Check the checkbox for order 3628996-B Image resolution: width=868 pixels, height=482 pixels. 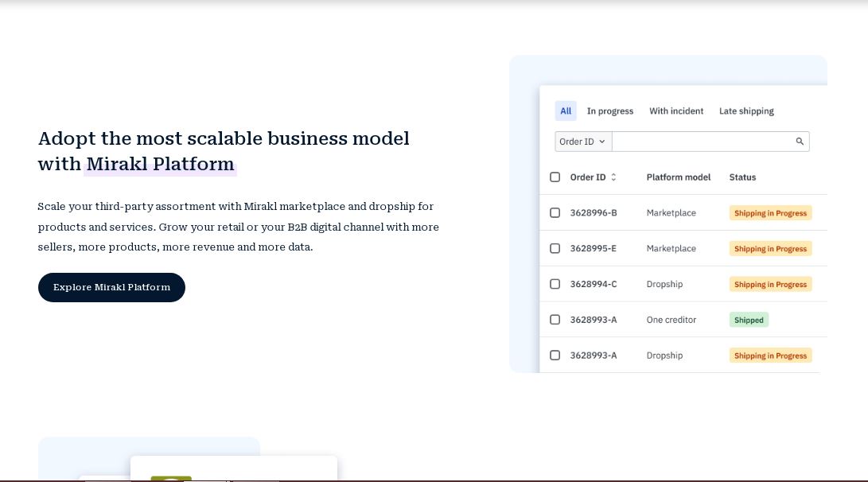[555, 212]
